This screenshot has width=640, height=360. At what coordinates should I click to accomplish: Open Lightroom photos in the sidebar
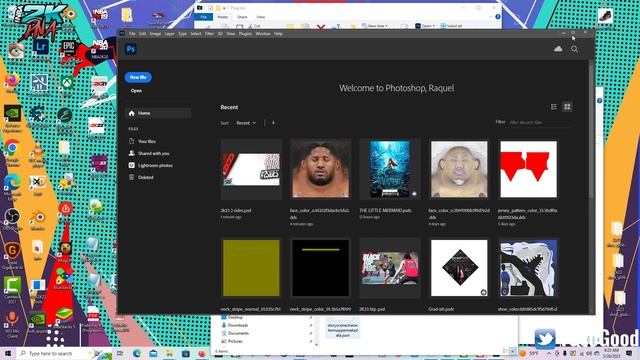[x=155, y=165]
